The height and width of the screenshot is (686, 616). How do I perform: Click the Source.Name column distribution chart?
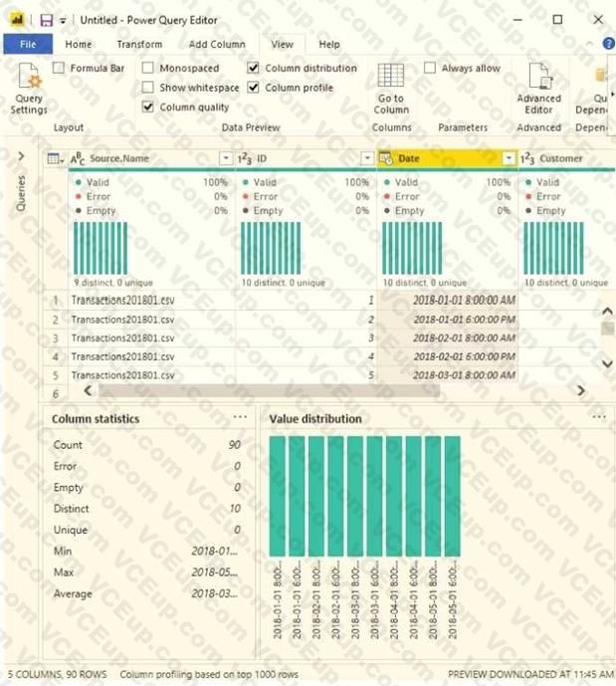click(101, 248)
